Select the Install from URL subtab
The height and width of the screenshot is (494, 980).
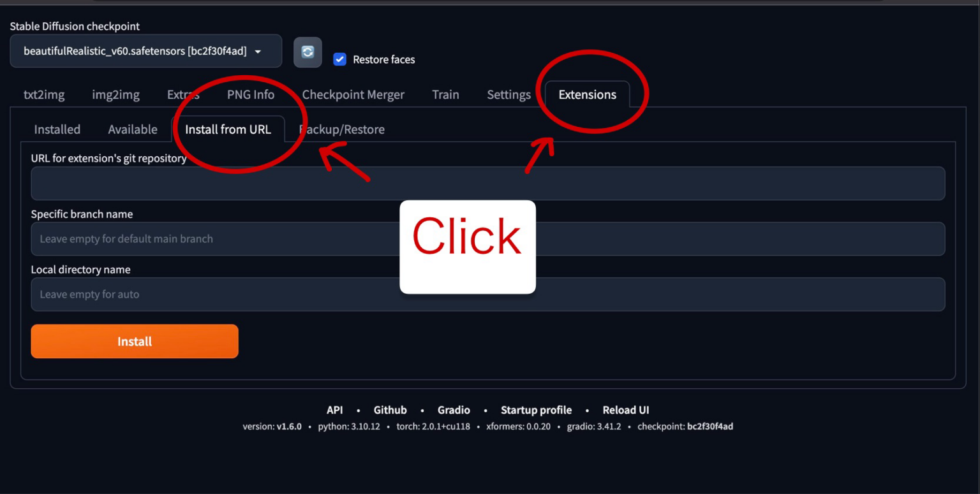pos(228,129)
